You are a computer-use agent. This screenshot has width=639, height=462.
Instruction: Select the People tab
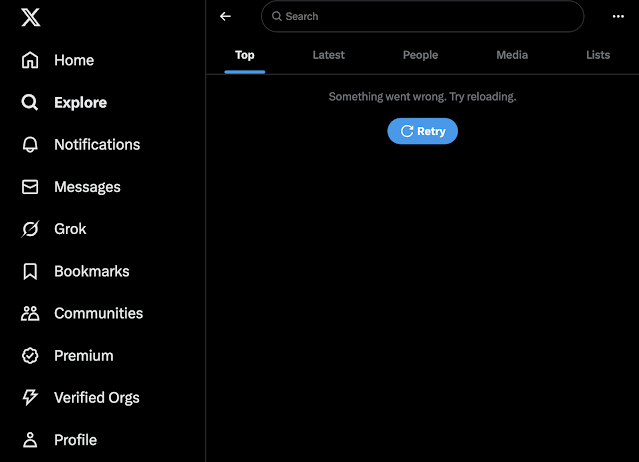point(420,55)
